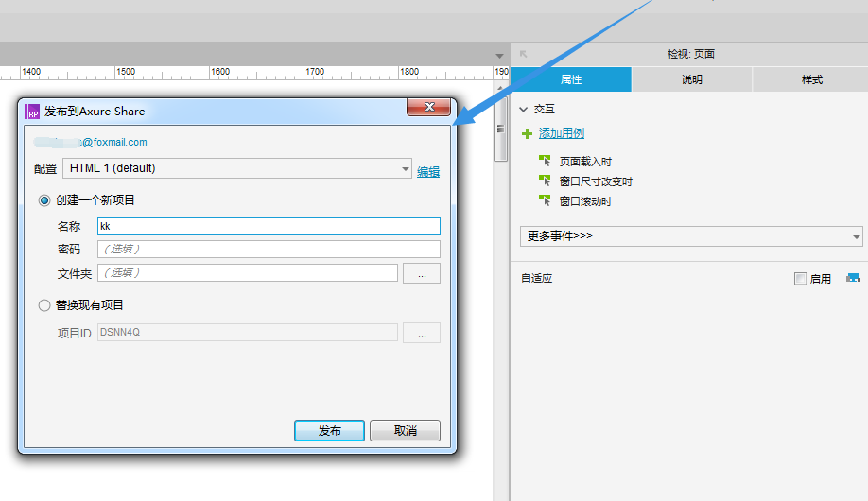The image size is (868, 501).
Task: Switch to the 说明 tab
Action: (x=691, y=79)
